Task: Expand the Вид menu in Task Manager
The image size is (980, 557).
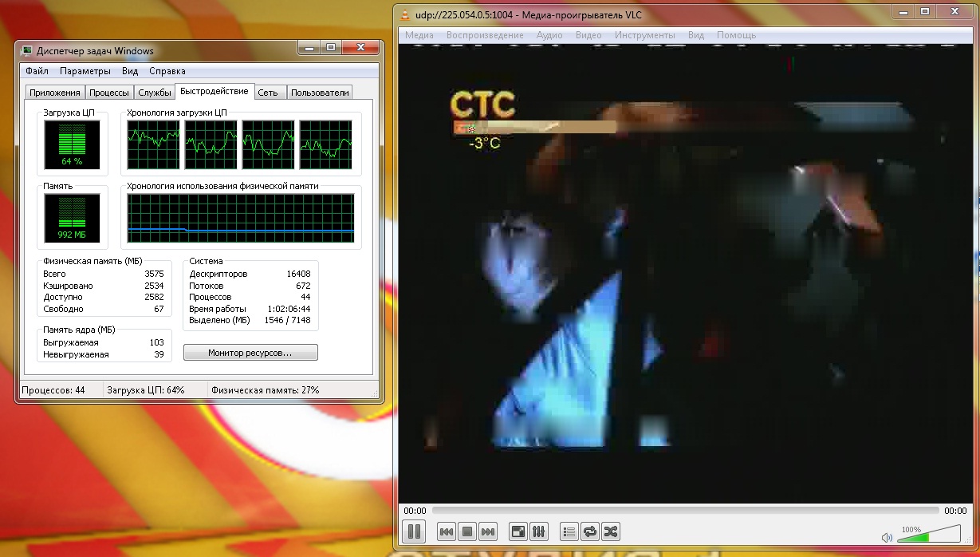Action: point(130,71)
